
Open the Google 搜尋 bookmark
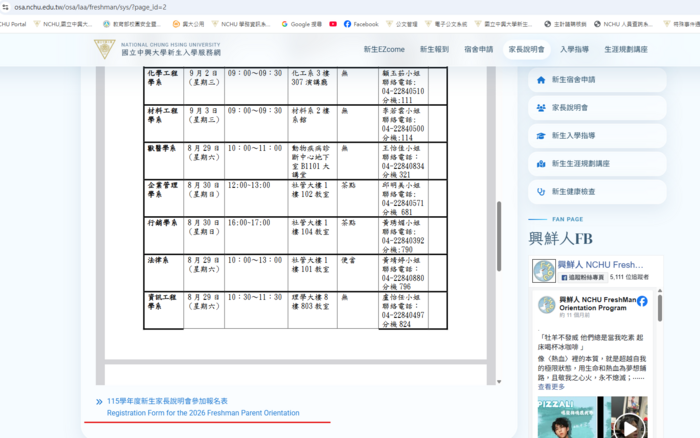tap(302, 24)
